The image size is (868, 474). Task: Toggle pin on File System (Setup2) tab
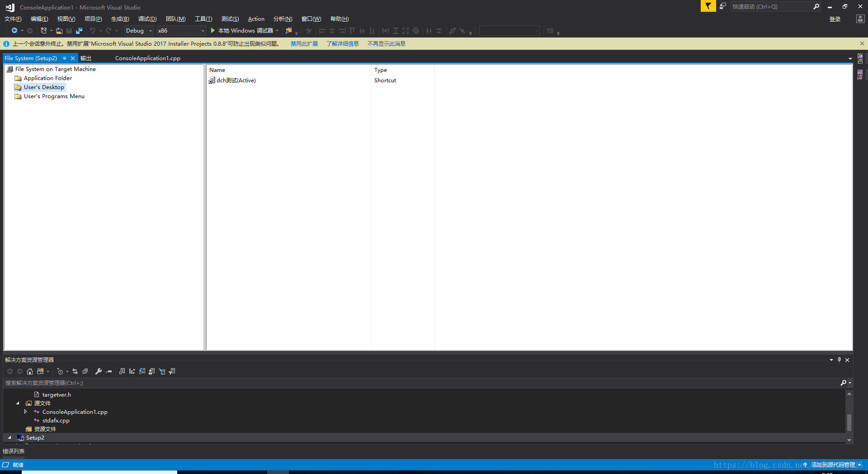(64, 58)
